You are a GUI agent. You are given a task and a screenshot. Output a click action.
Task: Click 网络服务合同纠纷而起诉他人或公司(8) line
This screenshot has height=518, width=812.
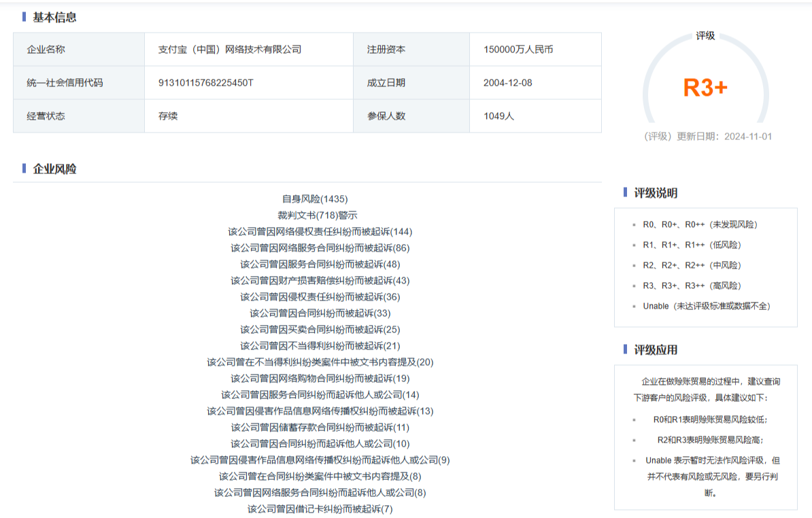pyautogui.click(x=320, y=492)
